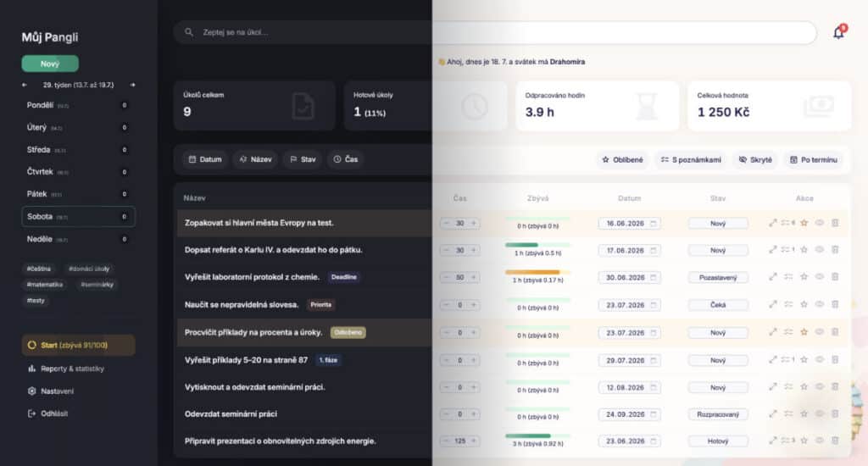The width and height of the screenshot is (868, 466).
Task: Increase time for 'Zopakovat si hlavní města' task
Action: pyautogui.click(x=473, y=224)
